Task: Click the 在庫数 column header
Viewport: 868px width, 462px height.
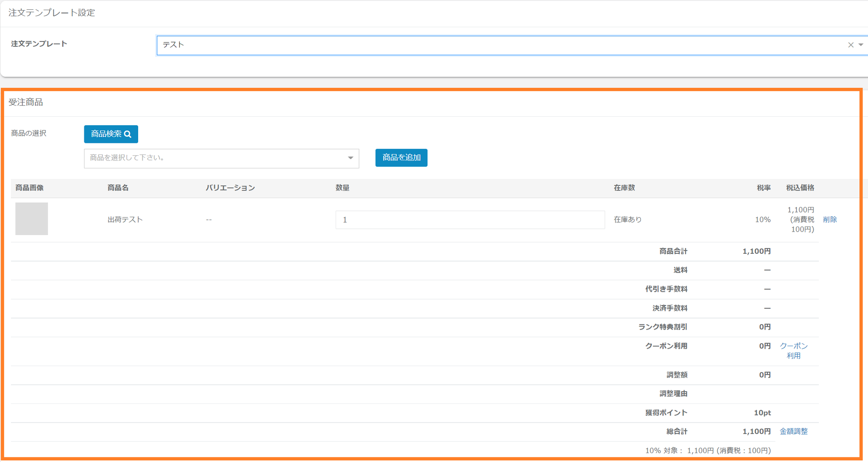Action: tap(624, 188)
